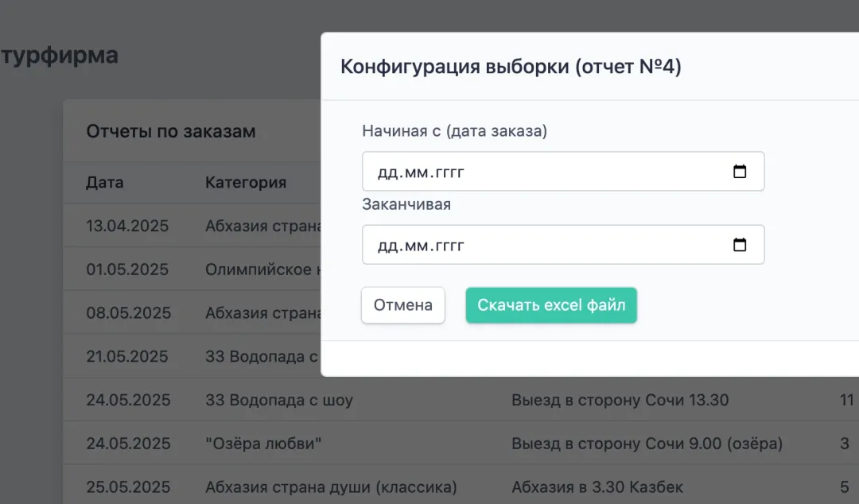Click the 'турфирма' heading in the background page
This screenshot has width=859, height=504.
click(59, 56)
